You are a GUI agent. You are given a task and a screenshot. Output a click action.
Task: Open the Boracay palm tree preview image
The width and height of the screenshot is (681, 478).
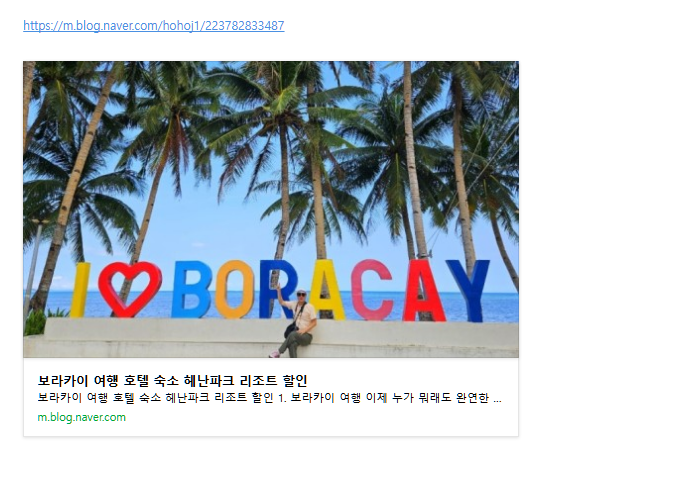tap(271, 209)
